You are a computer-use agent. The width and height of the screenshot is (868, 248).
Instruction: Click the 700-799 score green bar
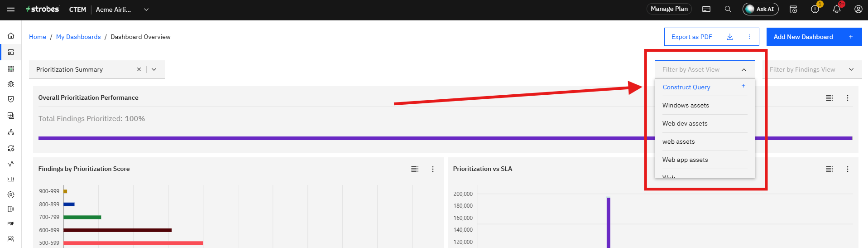click(82, 217)
